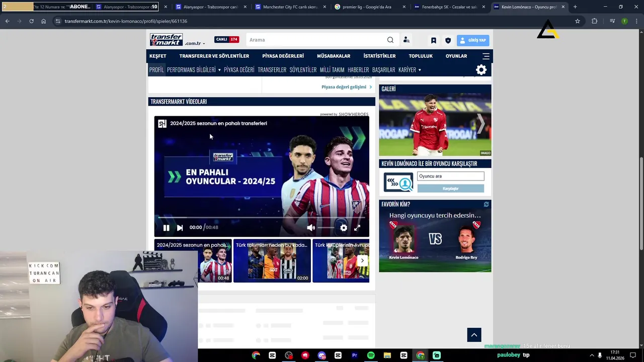Expand Performans Bilgileri dropdown
The image size is (644, 362).
pyautogui.click(x=194, y=70)
